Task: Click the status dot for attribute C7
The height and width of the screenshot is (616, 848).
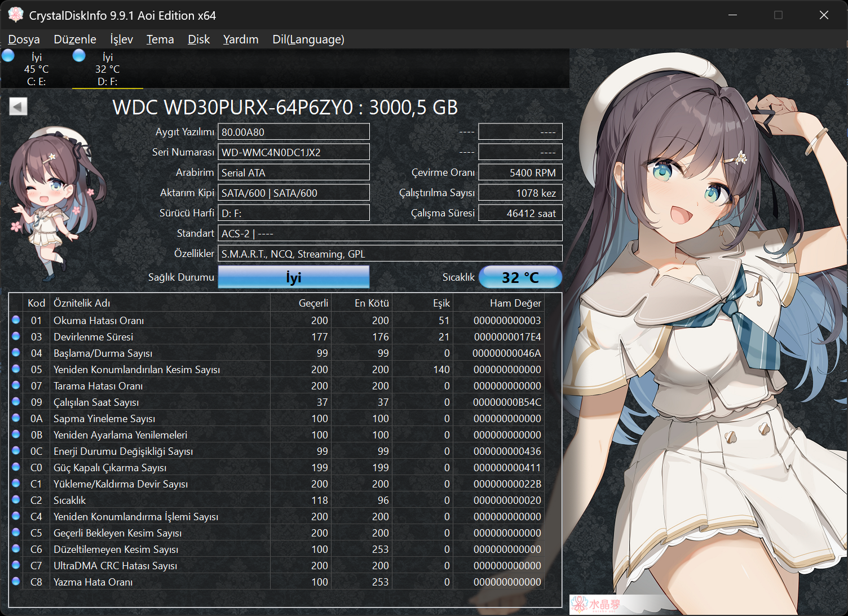Action: click(16, 565)
